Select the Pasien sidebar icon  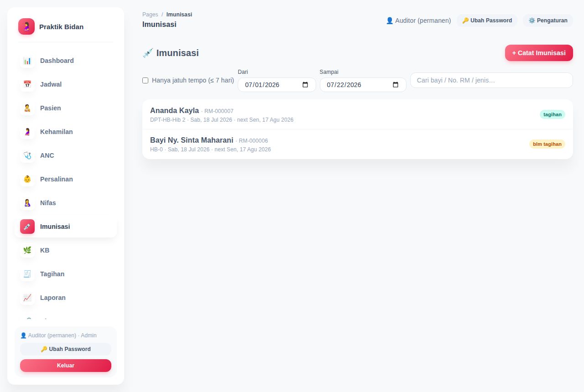pos(27,108)
